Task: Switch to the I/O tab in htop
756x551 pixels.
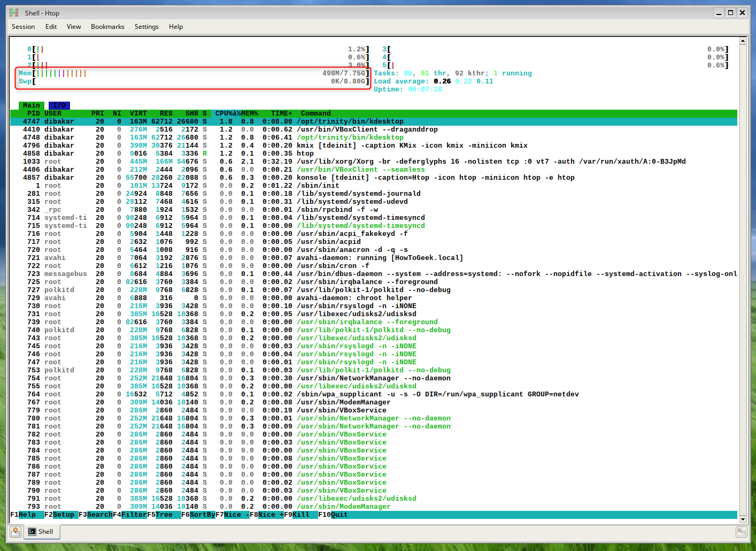Action: click(59, 105)
